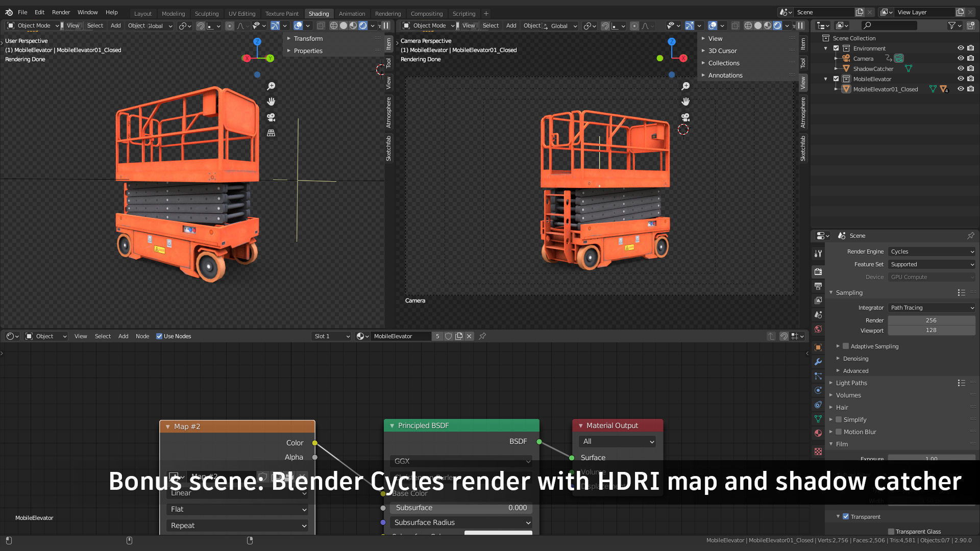Open Slot 1 material slot dropdown

[x=331, y=336]
